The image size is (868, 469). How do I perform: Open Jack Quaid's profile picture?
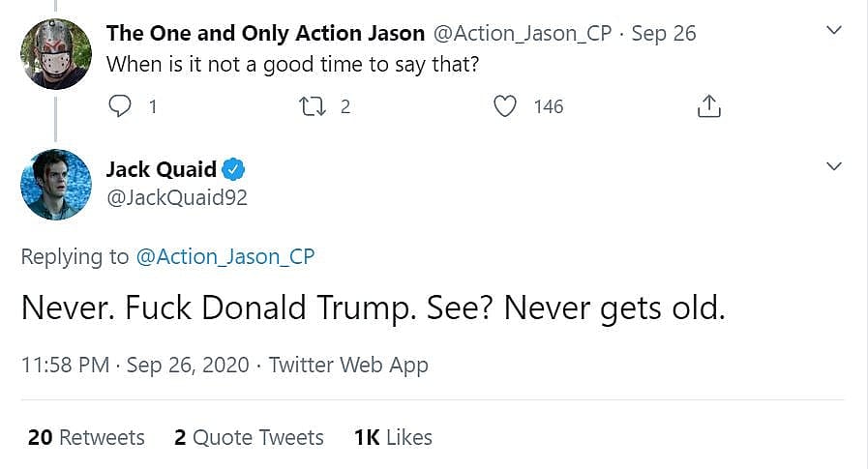56,185
